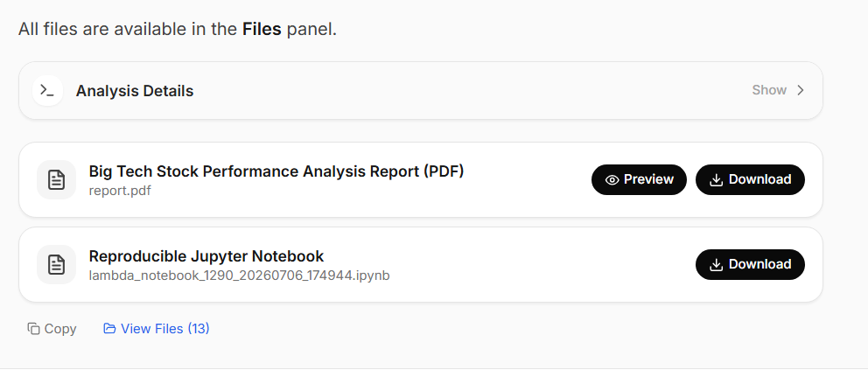
Task: Open the View Files (13) link
Action: point(156,329)
